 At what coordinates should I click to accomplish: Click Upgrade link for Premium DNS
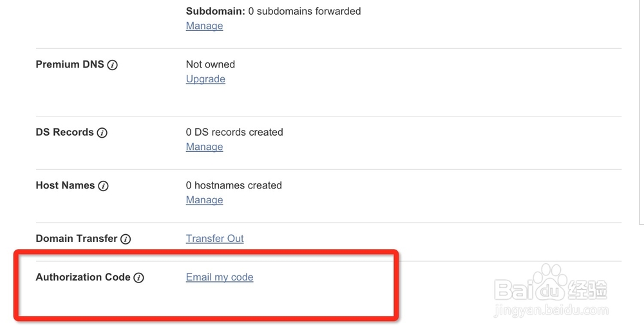(x=205, y=79)
